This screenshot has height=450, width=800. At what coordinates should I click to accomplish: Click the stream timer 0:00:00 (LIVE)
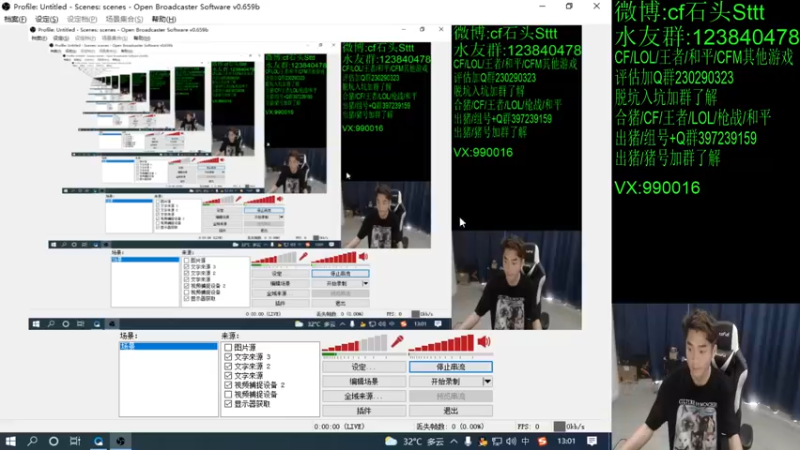pyautogui.click(x=339, y=427)
